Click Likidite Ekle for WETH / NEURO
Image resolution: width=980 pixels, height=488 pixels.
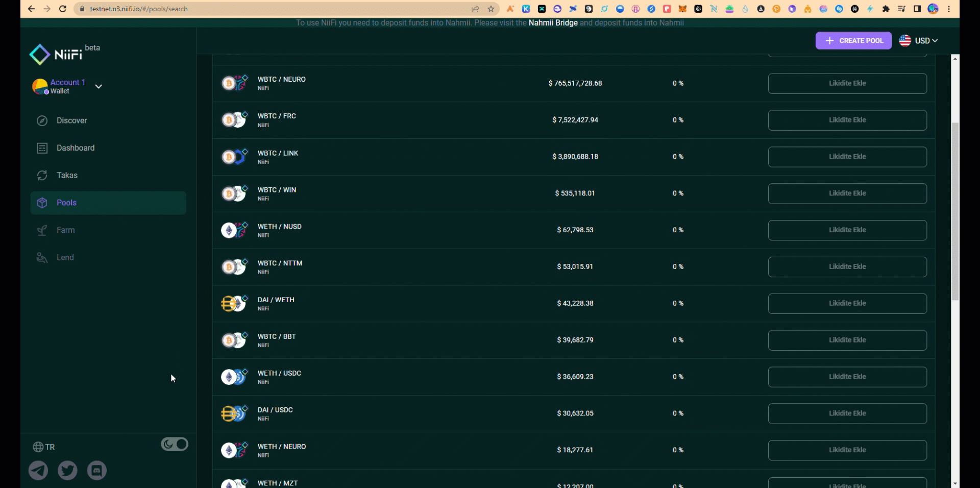pyautogui.click(x=847, y=450)
